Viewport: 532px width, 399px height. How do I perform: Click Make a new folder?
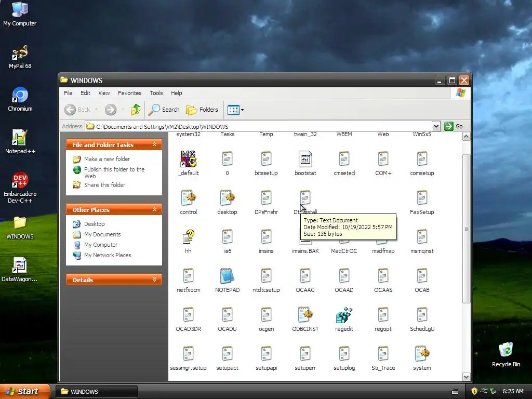click(x=107, y=159)
